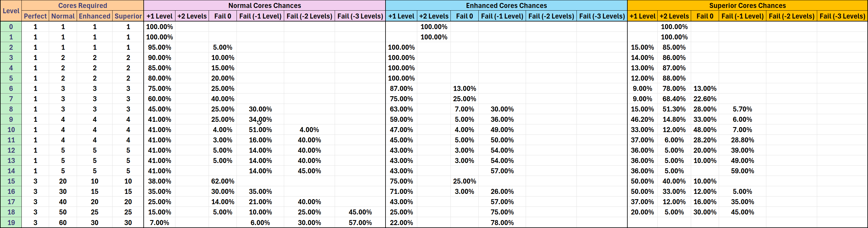Select the Cores Required header cell
The width and height of the screenshot is (868, 228).
point(83,5)
